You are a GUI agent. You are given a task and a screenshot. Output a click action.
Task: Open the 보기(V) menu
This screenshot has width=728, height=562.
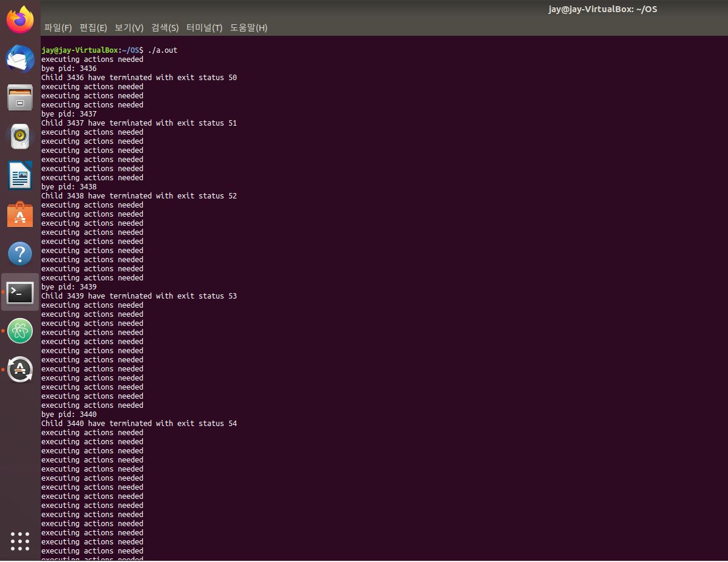click(129, 28)
